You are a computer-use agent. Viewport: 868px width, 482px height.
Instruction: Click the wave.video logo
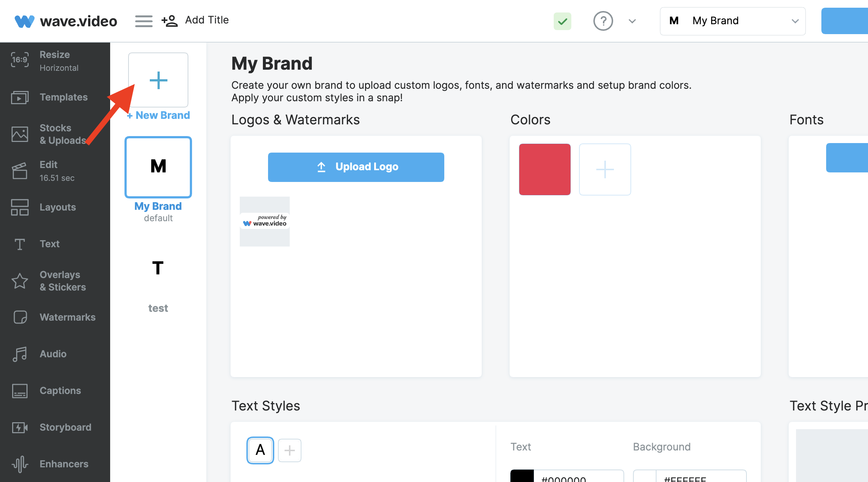point(66,21)
